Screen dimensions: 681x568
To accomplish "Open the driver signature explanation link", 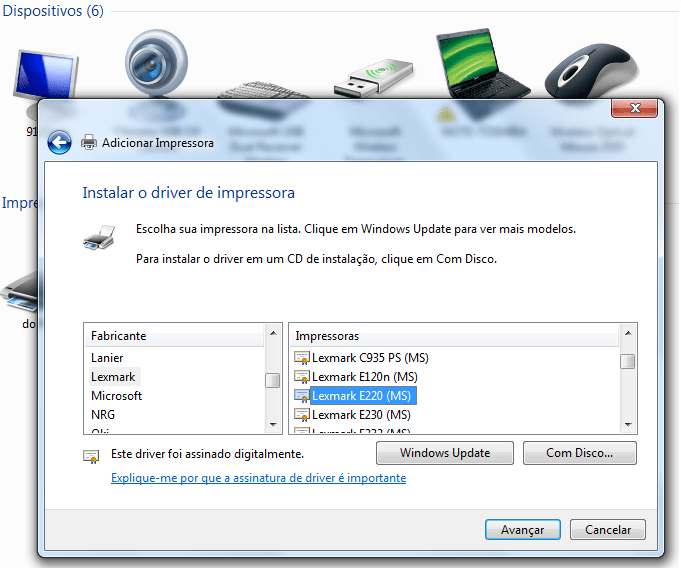I will (258, 478).
